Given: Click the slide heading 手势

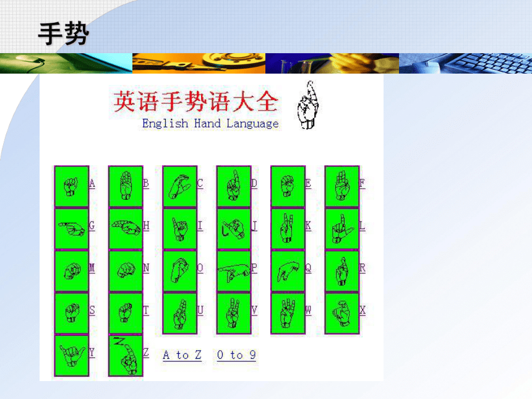Looking at the screenshot, I should click(x=64, y=33).
